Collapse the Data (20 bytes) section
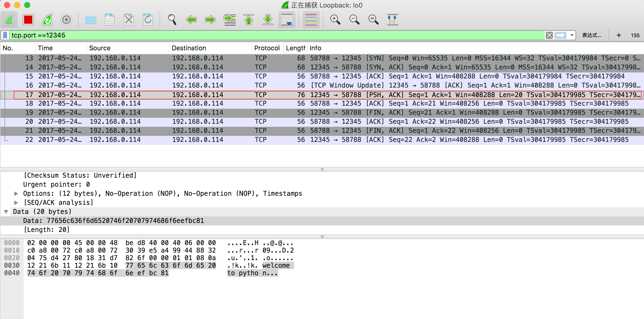Screen dimensions: 644x319 [6, 212]
